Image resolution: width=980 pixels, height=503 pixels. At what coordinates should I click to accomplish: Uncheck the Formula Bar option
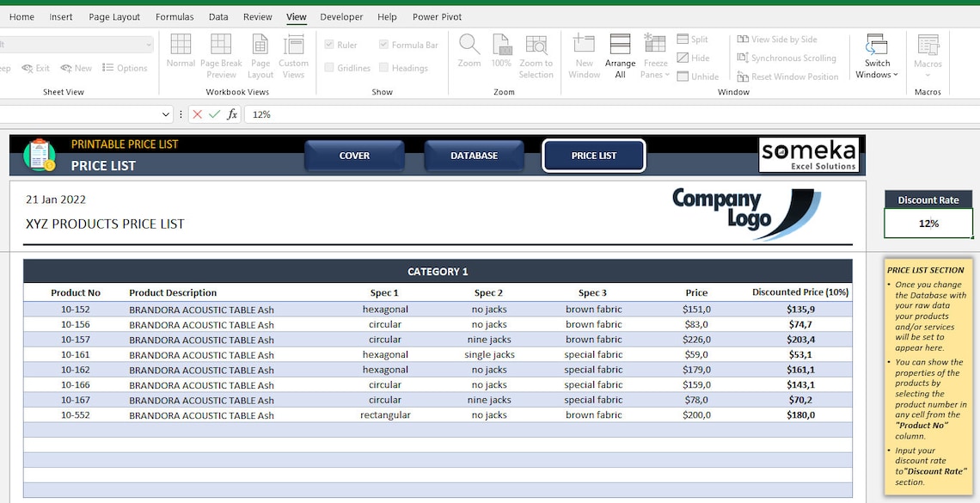(x=383, y=44)
